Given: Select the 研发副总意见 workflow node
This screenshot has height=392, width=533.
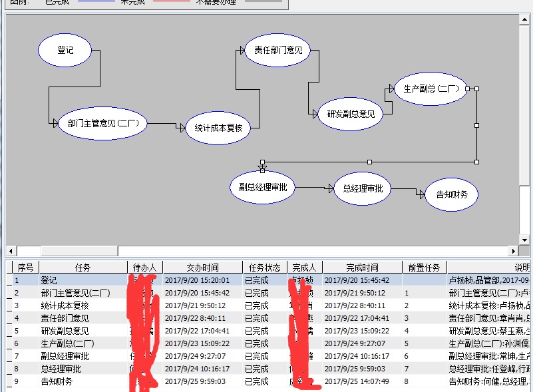Looking at the screenshot, I should [351, 114].
